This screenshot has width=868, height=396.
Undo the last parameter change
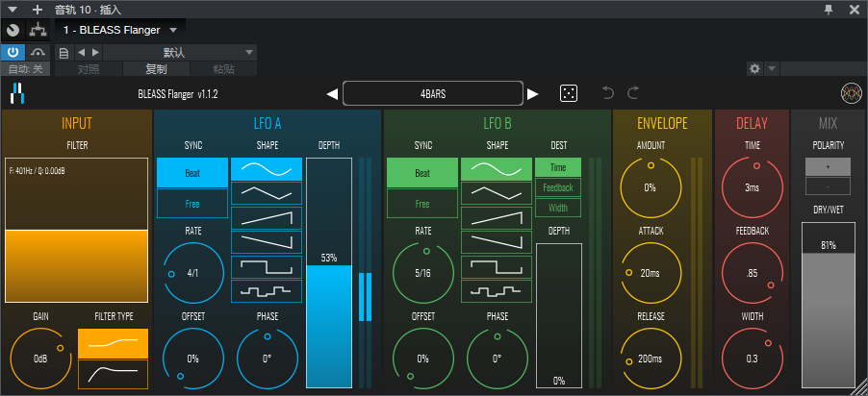coord(608,93)
